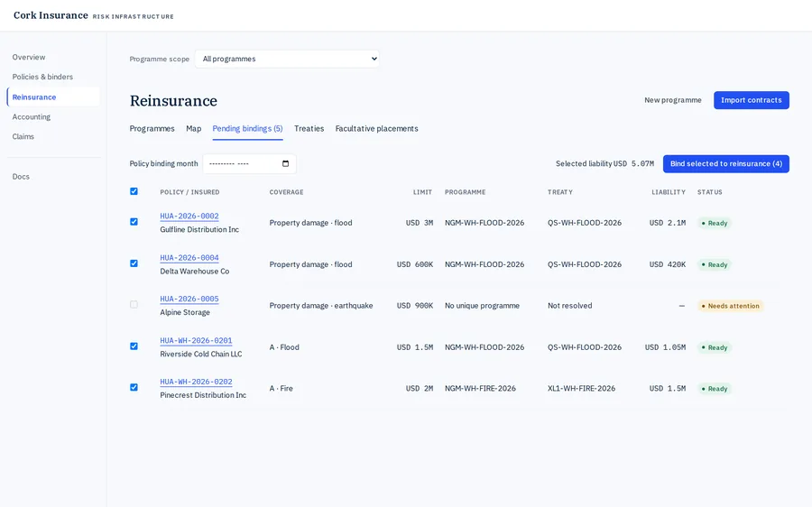The image size is (812, 507).
Task: Open Claims in the sidebar
Action: pos(23,136)
